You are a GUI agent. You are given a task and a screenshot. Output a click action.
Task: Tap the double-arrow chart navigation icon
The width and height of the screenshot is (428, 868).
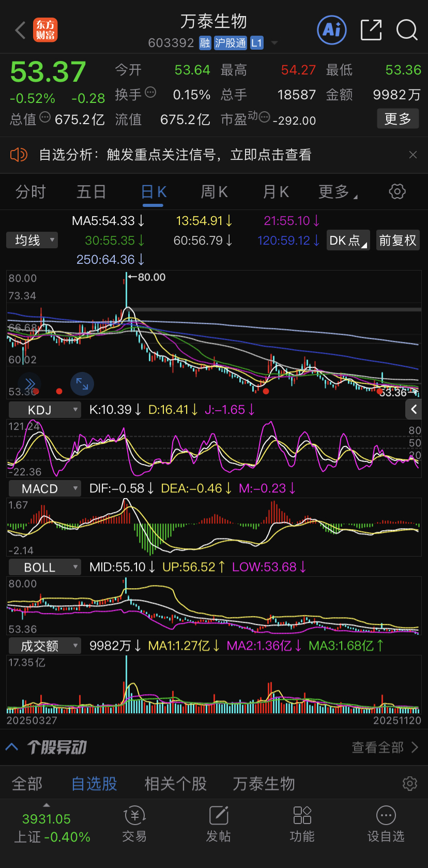(x=29, y=383)
